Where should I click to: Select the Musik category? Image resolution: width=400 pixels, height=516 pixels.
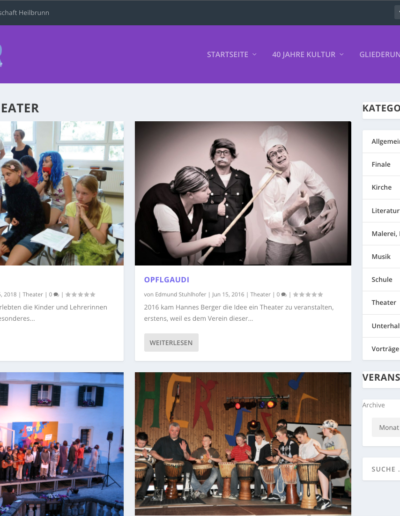click(381, 256)
